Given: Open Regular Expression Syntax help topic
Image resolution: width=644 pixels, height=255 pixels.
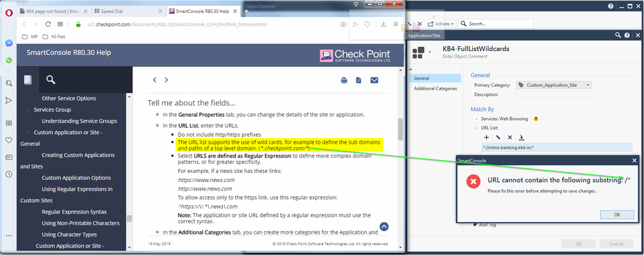Looking at the screenshot, I should click(x=74, y=212).
